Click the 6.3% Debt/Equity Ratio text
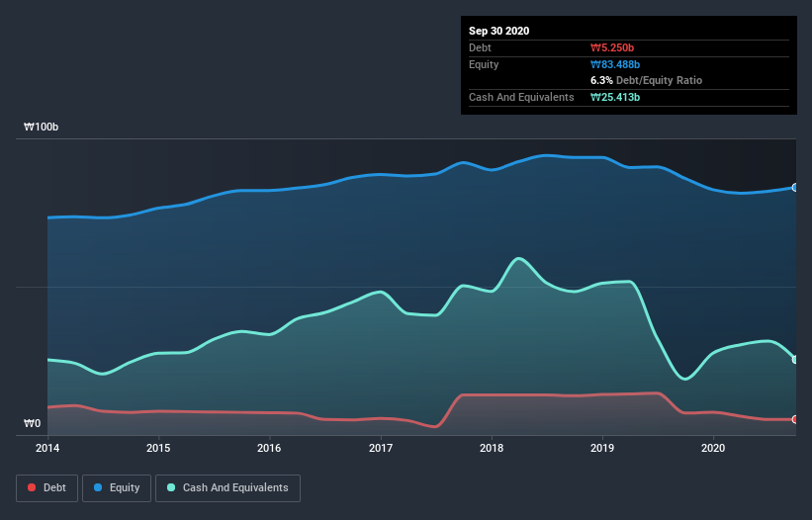 (646, 80)
